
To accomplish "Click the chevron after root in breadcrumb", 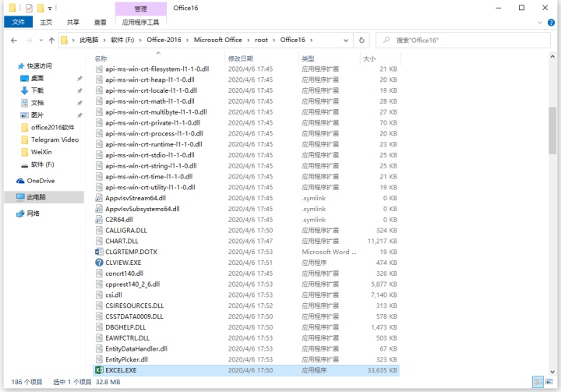I will pyautogui.click(x=274, y=40).
